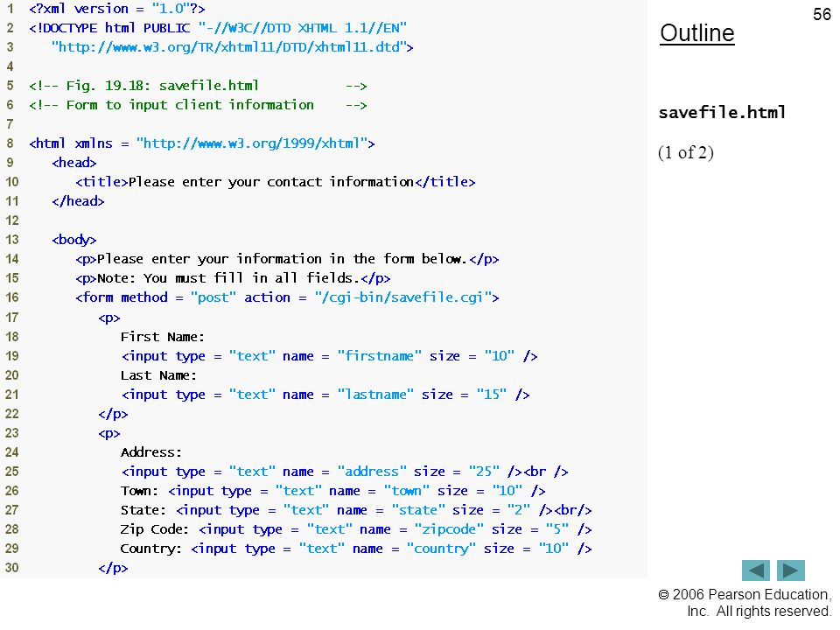840x630 pixels.
Task: Select the opening p tag on line 23
Action: pyautogui.click(x=109, y=433)
